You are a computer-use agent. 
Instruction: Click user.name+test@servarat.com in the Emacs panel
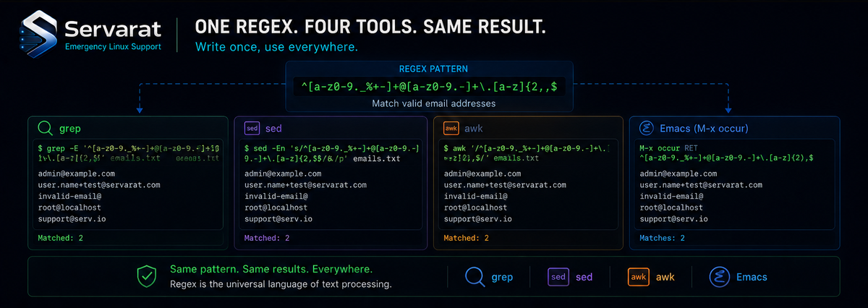tap(702, 185)
